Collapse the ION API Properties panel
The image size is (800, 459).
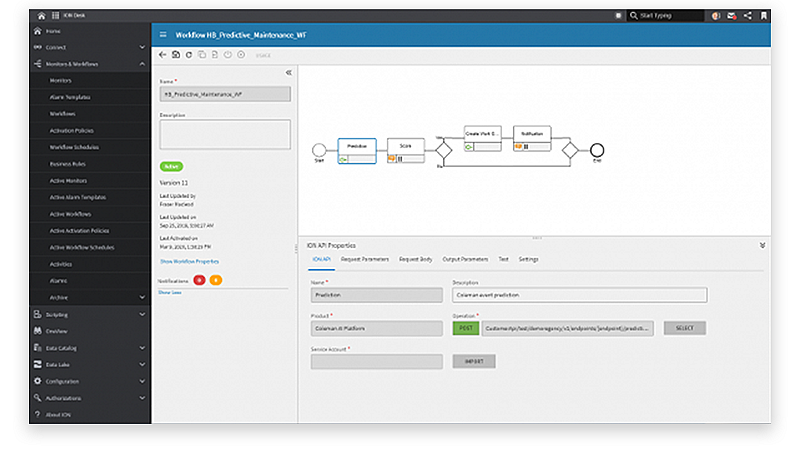click(762, 245)
